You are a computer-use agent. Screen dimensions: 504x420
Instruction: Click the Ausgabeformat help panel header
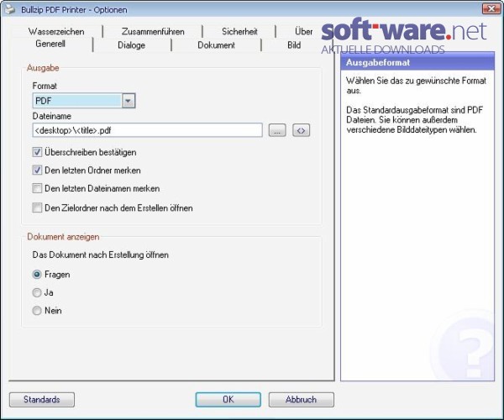pos(417,62)
